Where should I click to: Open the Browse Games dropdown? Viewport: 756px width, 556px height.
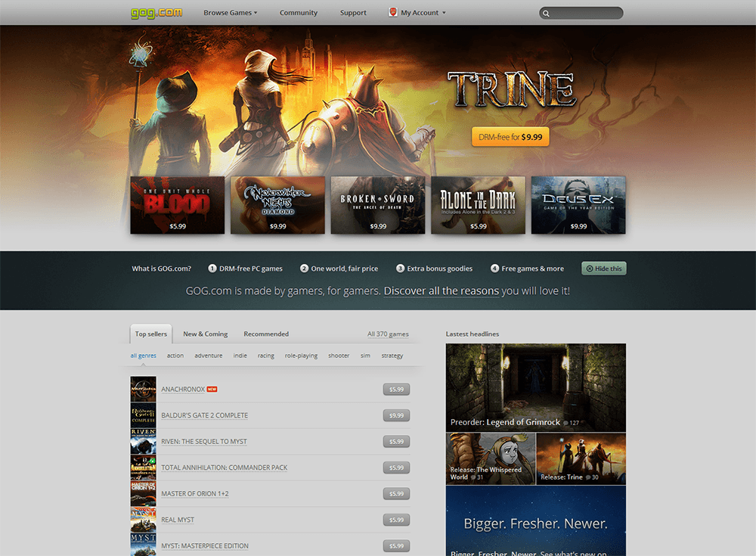click(231, 13)
